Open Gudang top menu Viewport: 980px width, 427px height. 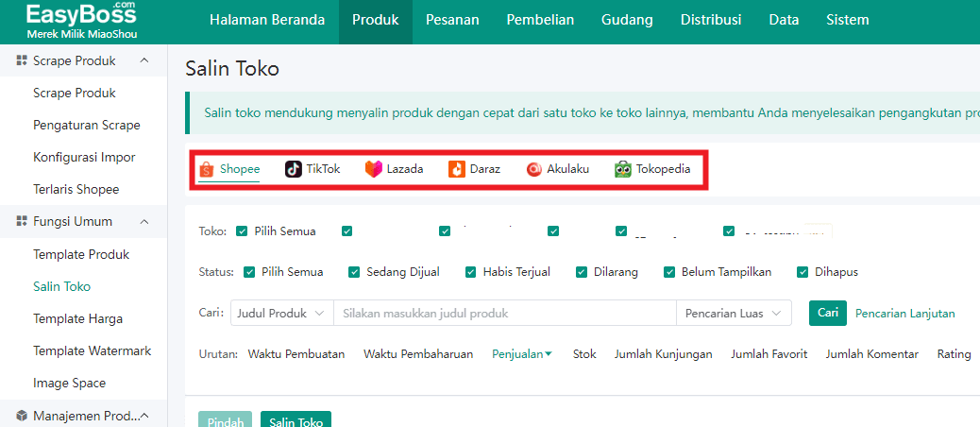coord(627,20)
